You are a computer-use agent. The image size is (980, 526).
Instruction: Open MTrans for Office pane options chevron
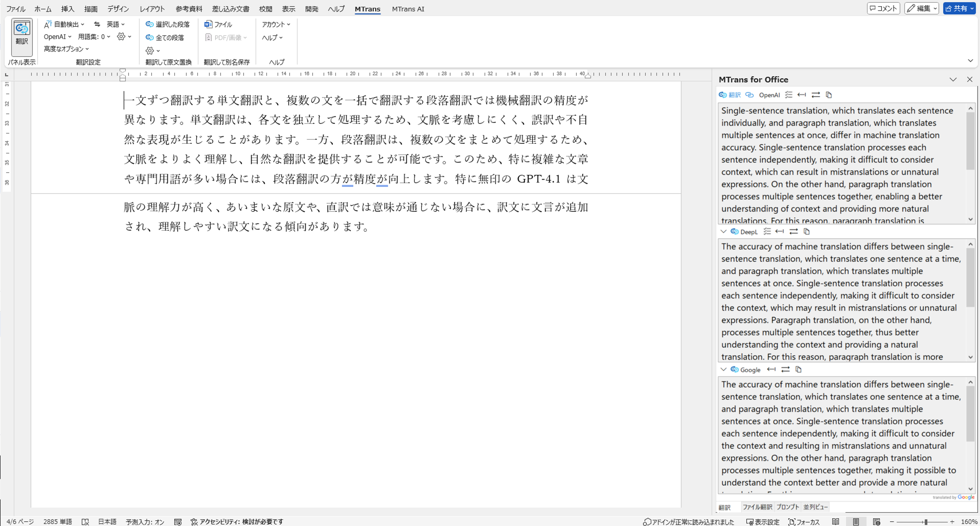pyautogui.click(x=953, y=80)
